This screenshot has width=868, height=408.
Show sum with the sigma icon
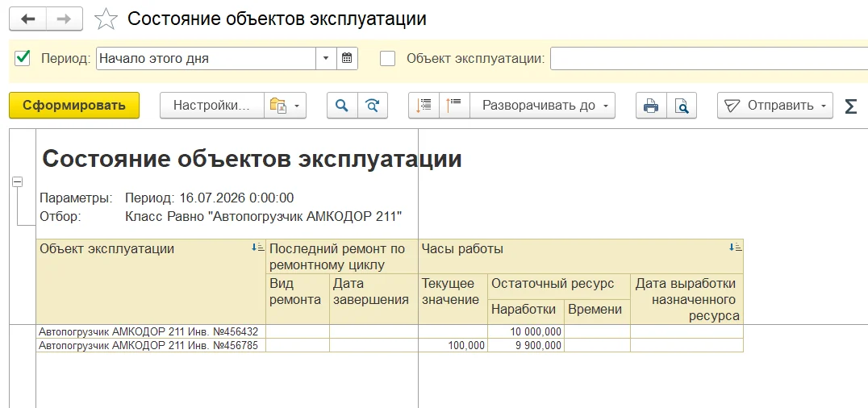pos(851,105)
